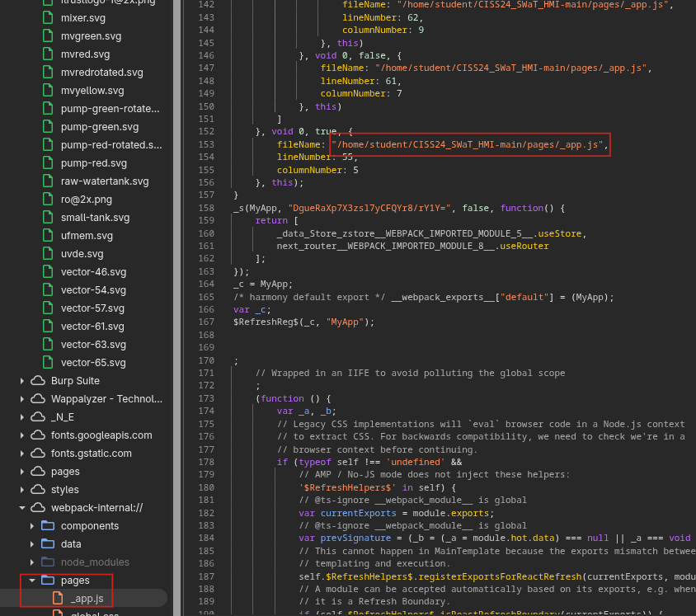The width and height of the screenshot is (696, 616).
Task: Expand Wappalyzer - Technol... group
Action: [21, 399]
